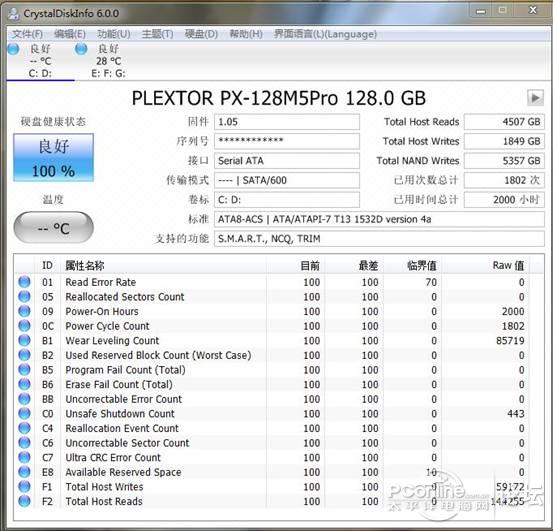This screenshot has height=531, width=553.
Task: Open the 文件(F) menu
Action: [28, 34]
